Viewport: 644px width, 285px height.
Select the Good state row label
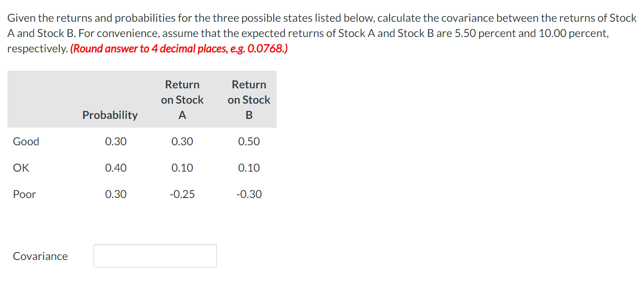25,141
